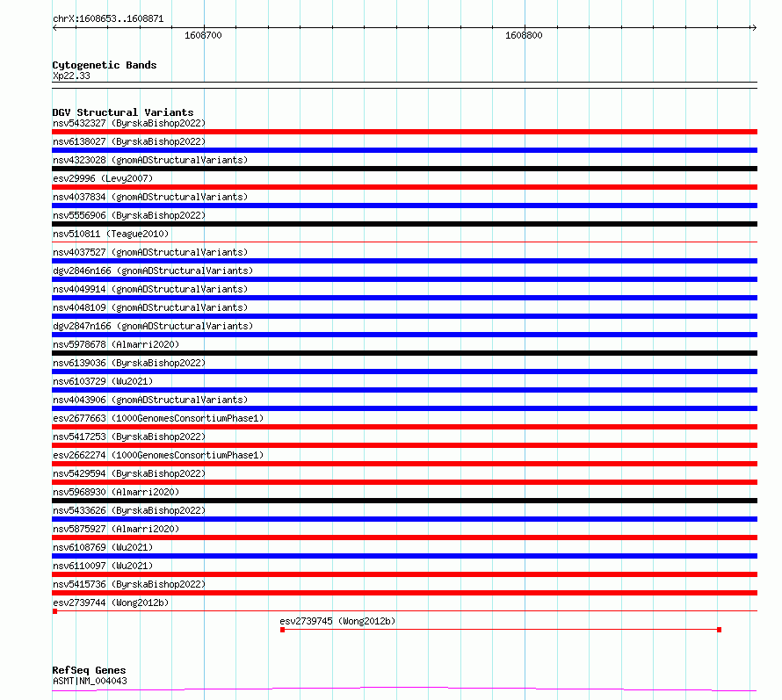This screenshot has width=782, height=700.
Task: Click the red bar under nsv5415736
Action: click(x=404, y=593)
